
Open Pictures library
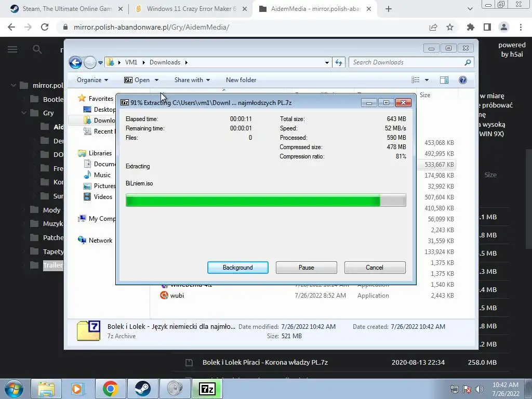[x=103, y=186]
